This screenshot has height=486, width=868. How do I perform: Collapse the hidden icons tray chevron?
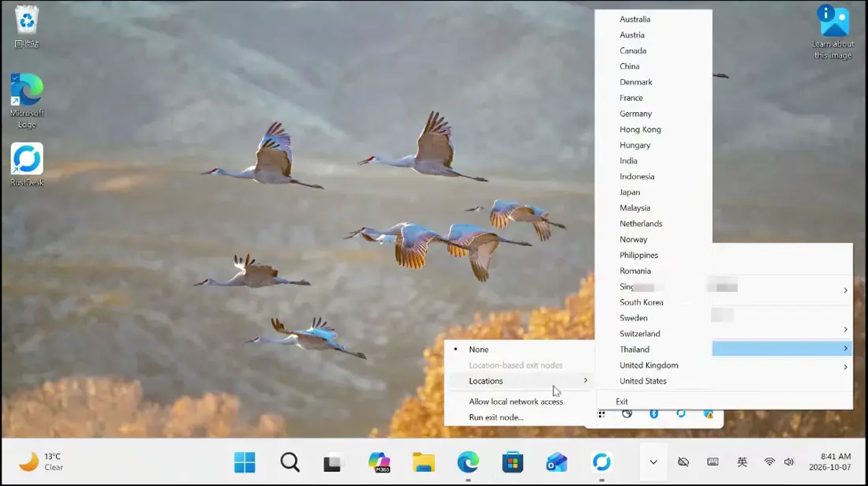[653, 462]
